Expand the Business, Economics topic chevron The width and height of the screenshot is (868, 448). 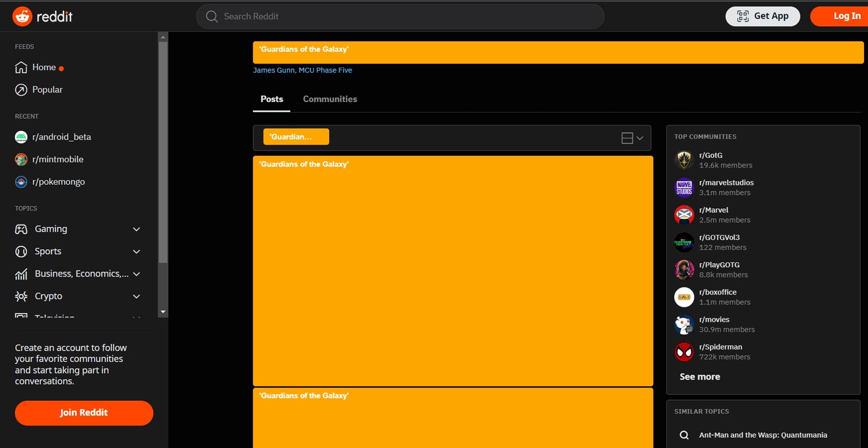136,274
